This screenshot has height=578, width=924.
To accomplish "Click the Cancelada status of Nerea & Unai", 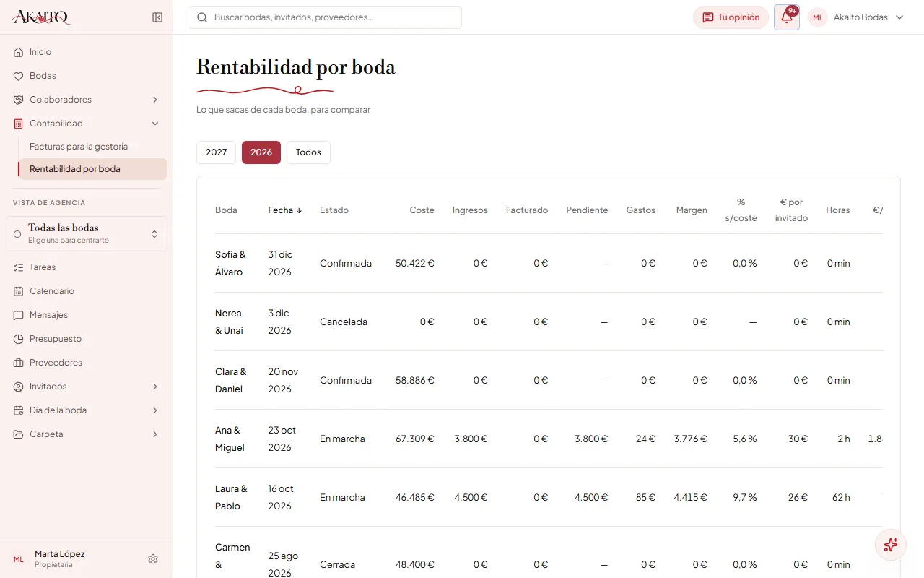I will [x=344, y=322].
